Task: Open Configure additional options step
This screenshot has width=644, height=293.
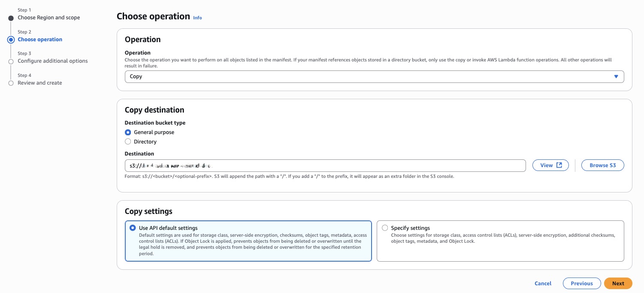Action: coord(52,61)
